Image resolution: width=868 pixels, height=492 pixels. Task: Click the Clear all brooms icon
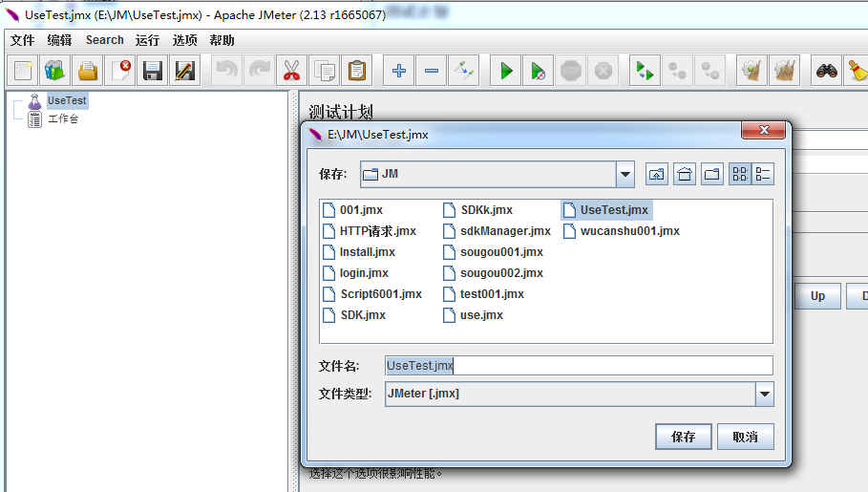pyautogui.click(x=784, y=71)
